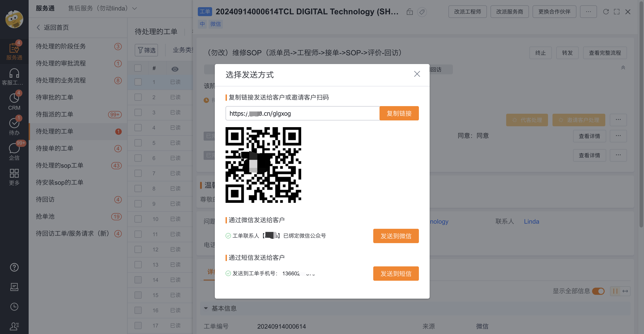The width and height of the screenshot is (644, 334).
Task: Click the lock icon beside the work order title
Action: tap(409, 12)
